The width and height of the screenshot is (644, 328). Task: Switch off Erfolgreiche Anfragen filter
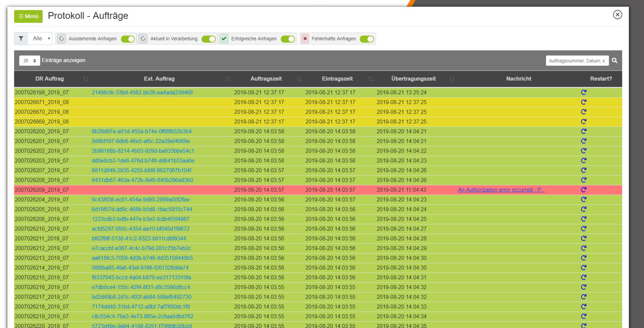click(288, 39)
